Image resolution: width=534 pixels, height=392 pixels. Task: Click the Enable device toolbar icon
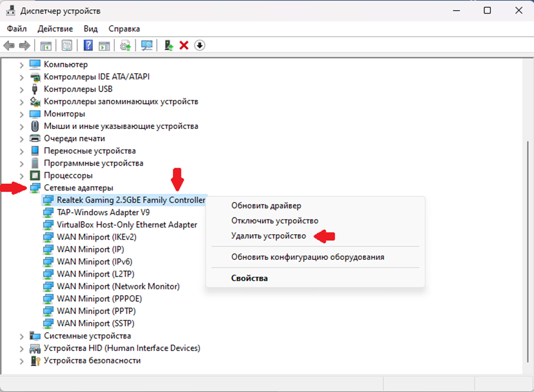[169, 45]
